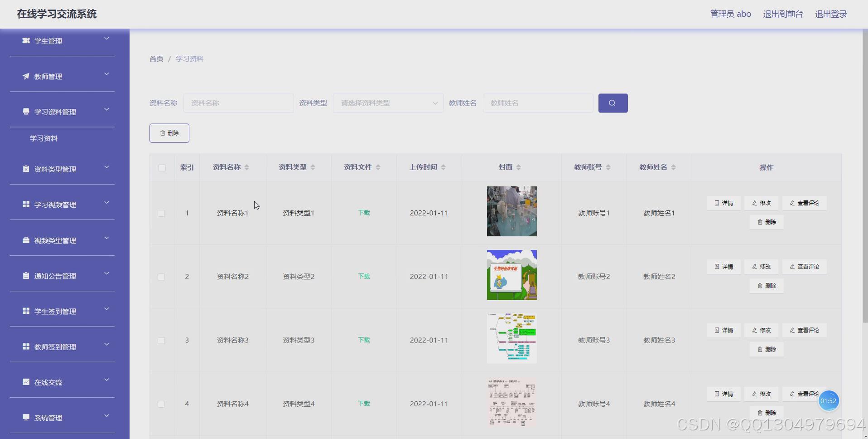This screenshot has height=439, width=868.
Task: Click the cover thumbnail of 资料名称1
Action: 511,211
